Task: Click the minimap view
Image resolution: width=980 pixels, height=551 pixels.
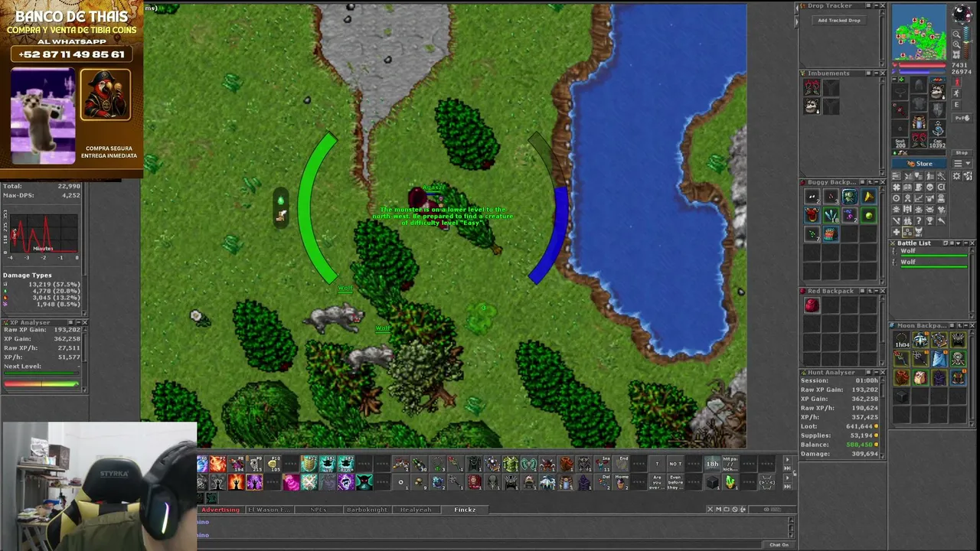Action: (920, 32)
